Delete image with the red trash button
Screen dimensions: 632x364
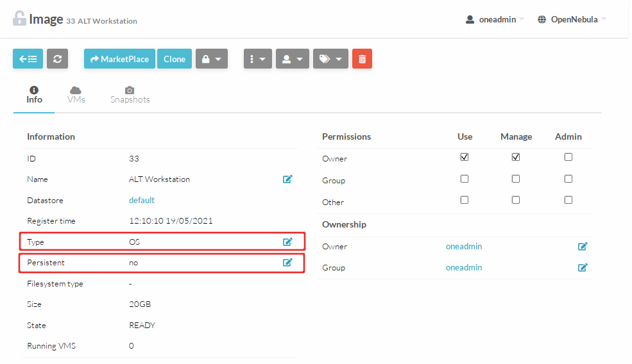[x=362, y=59]
